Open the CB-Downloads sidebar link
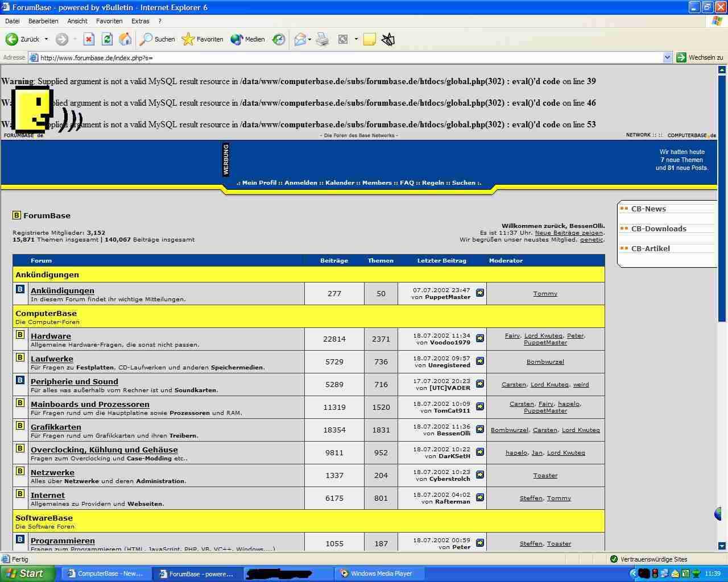Screen dimensions: 728x582 659,228
